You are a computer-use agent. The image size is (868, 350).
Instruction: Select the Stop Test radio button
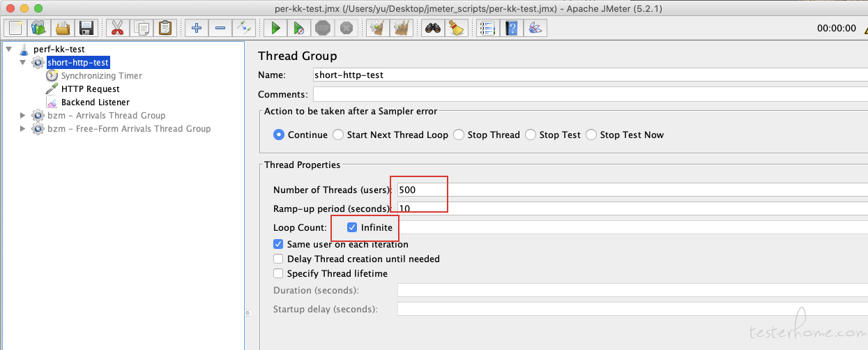click(x=531, y=135)
